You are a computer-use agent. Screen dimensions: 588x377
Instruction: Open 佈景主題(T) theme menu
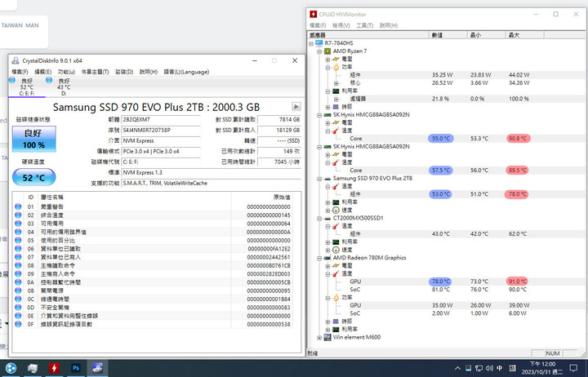96,72
